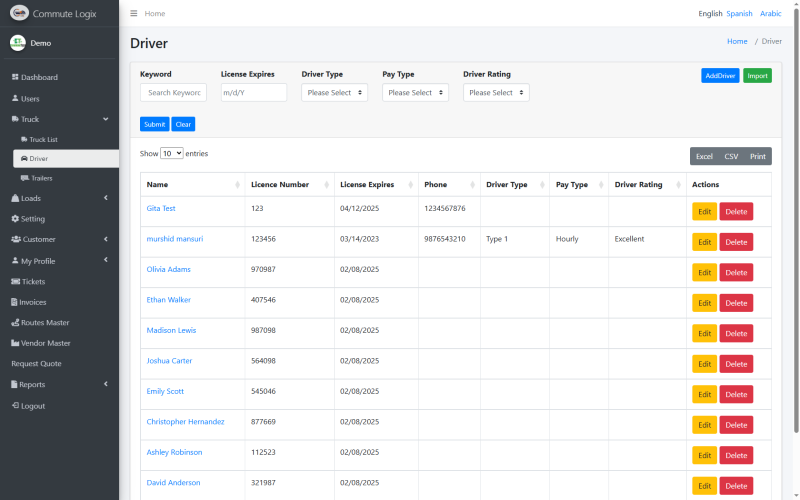The width and height of the screenshot is (800, 500).
Task: Click the Tickets icon
Action: [15, 281]
